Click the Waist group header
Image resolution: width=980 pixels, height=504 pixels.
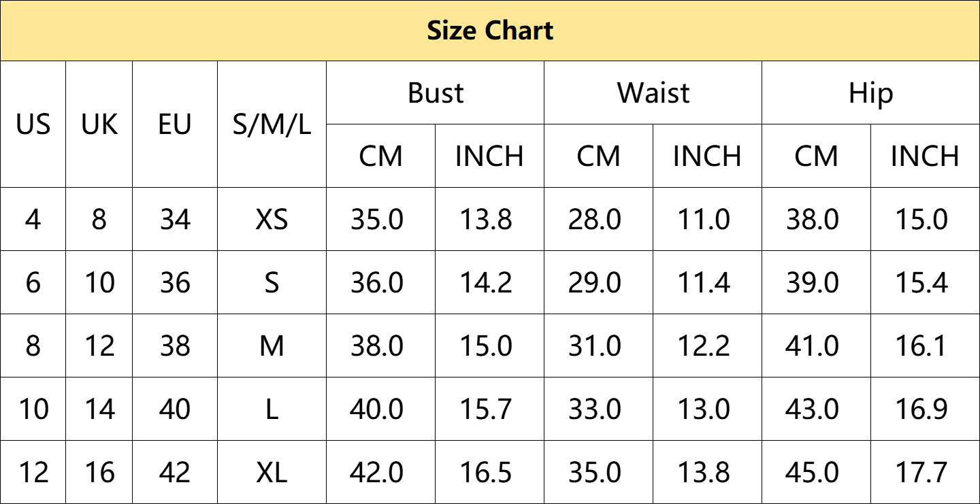(x=653, y=93)
